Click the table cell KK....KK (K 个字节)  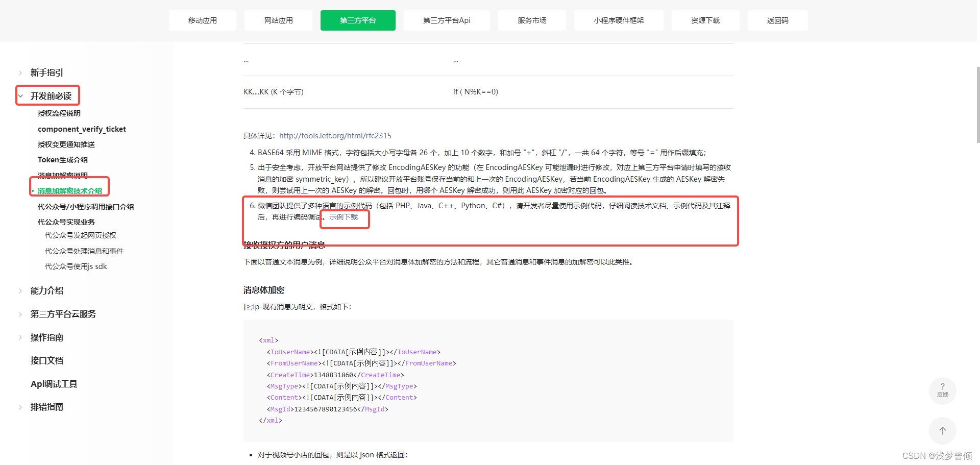click(x=274, y=92)
